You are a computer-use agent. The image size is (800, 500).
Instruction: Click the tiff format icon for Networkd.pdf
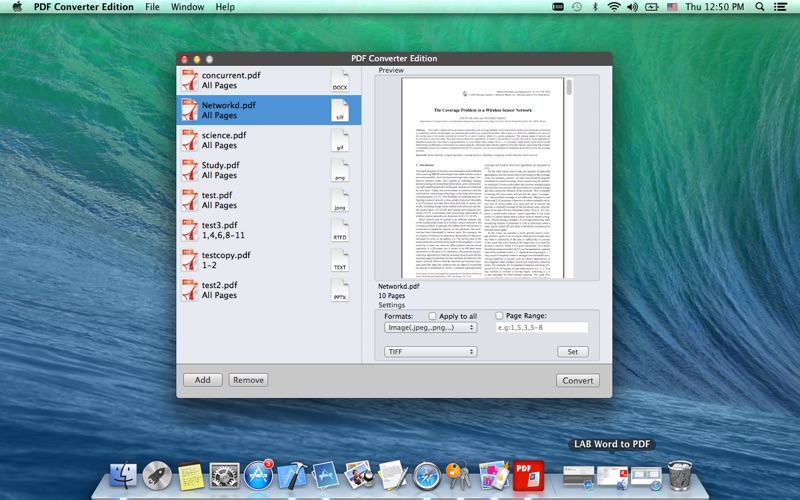pos(340,110)
